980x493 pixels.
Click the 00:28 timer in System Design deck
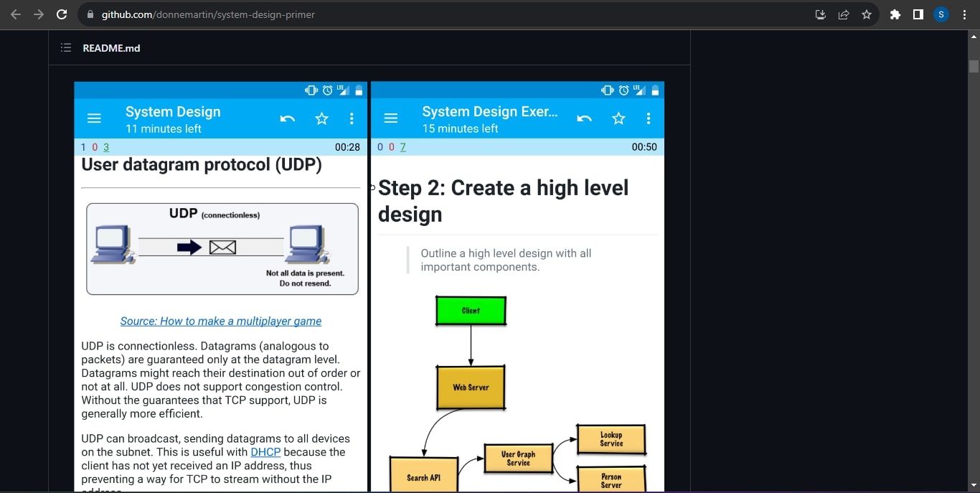[x=347, y=146]
